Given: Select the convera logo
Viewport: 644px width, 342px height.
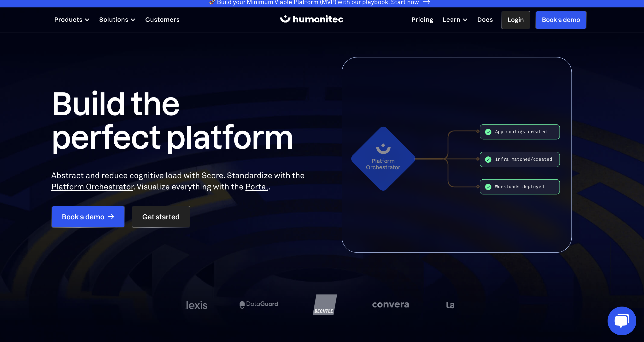Looking at the screenshot, I should 391,305.
